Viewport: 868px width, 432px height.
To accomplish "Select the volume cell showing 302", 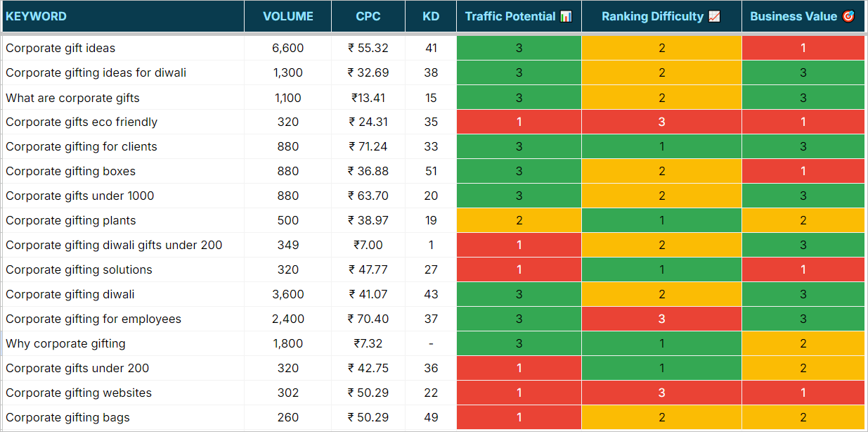I will click(x=288, y=393).
